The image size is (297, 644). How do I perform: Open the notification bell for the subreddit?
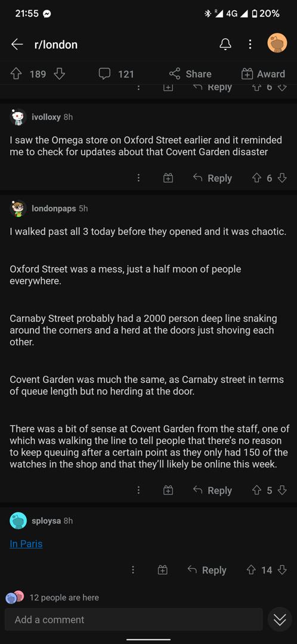tap(225, 44)
